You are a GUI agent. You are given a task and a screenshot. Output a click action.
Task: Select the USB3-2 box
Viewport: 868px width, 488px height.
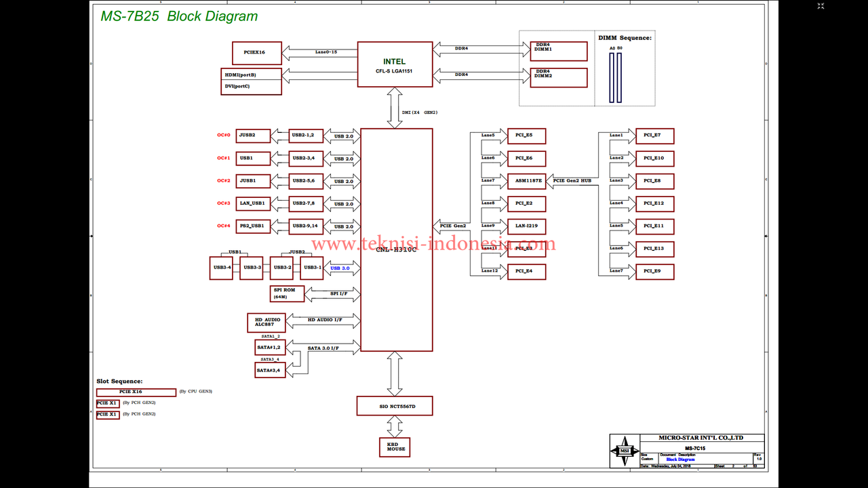click(x=281, y=268)
